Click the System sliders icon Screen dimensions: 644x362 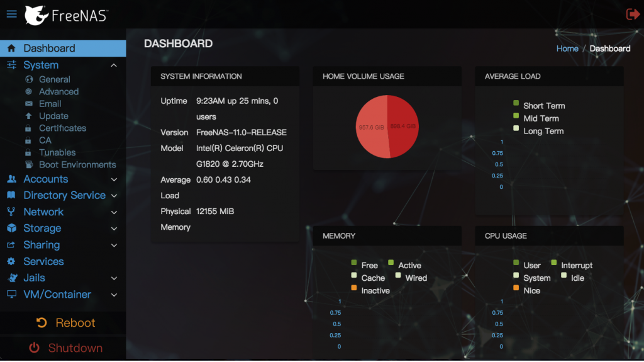pyautogui.click(x=11, y=65)
